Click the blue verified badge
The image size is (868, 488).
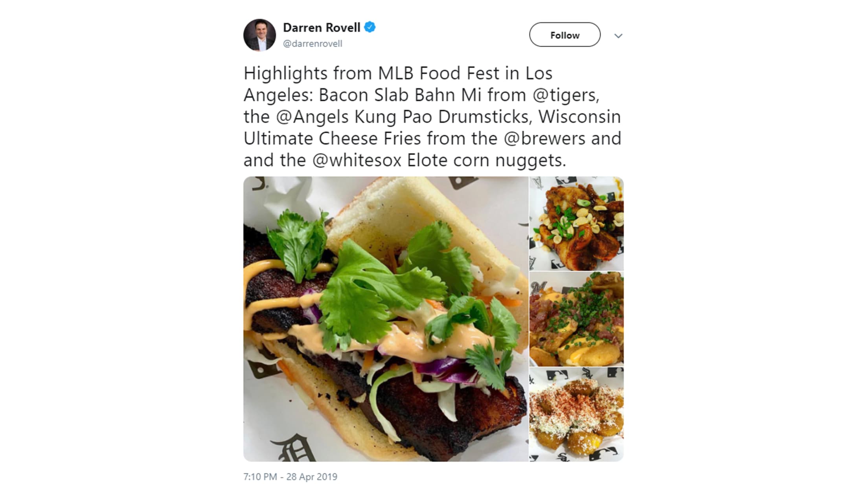coord(370,27)
